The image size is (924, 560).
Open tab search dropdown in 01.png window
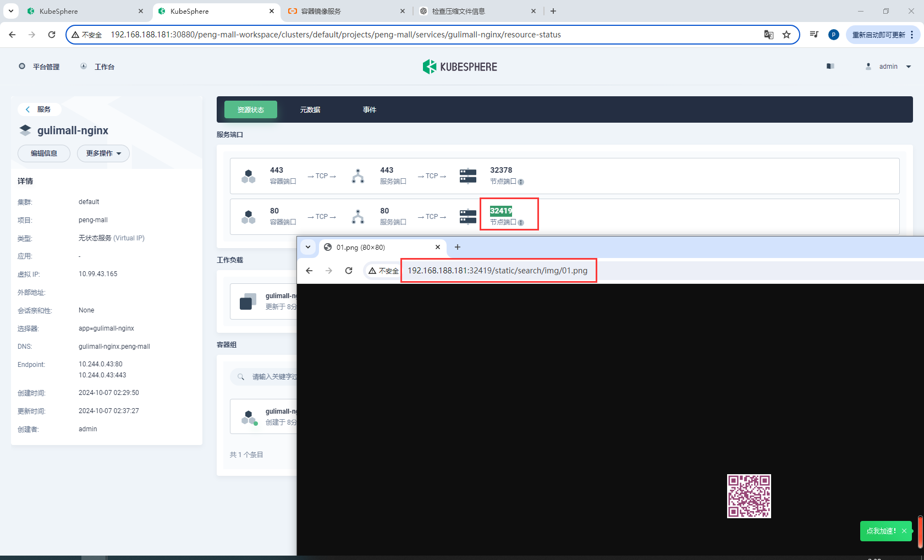[308, 247]
